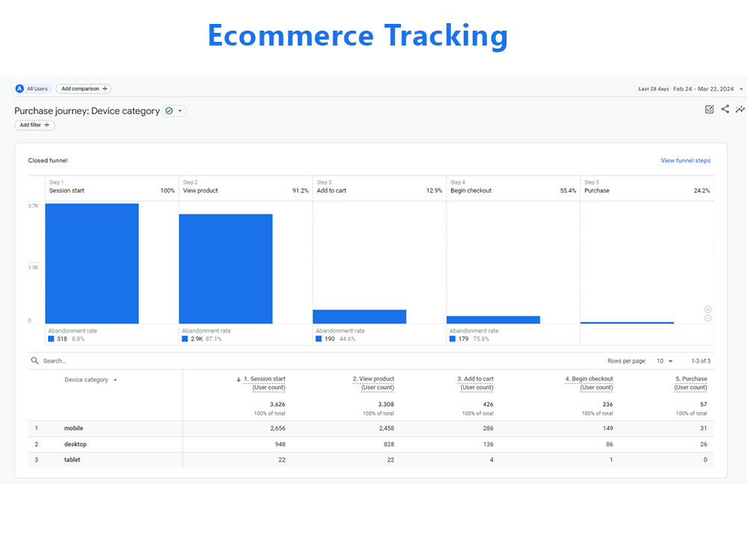747x560 pixels.
Task: Click mobile view product value 2,458
Action: [386, 429]
